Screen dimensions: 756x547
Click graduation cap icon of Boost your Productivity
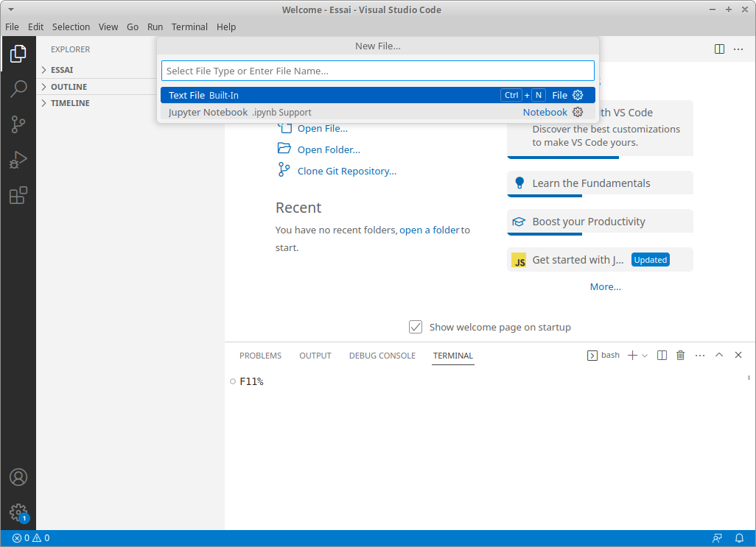click(519, 222)
